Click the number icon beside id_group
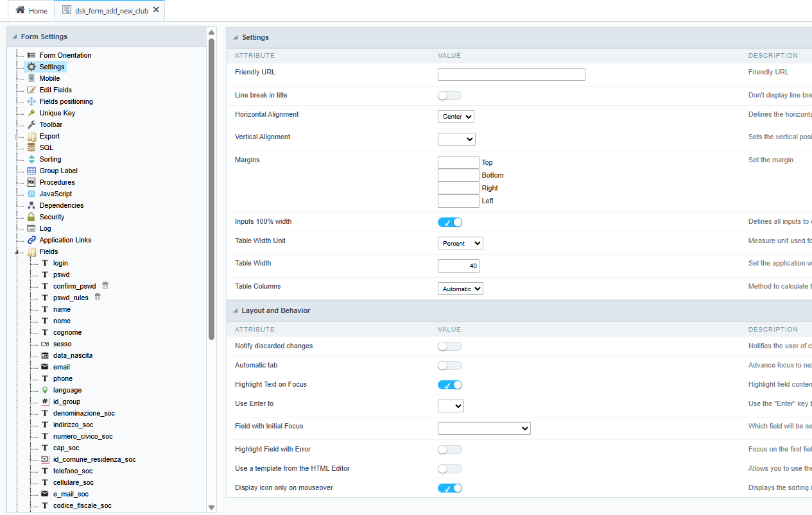 [45, 401]
